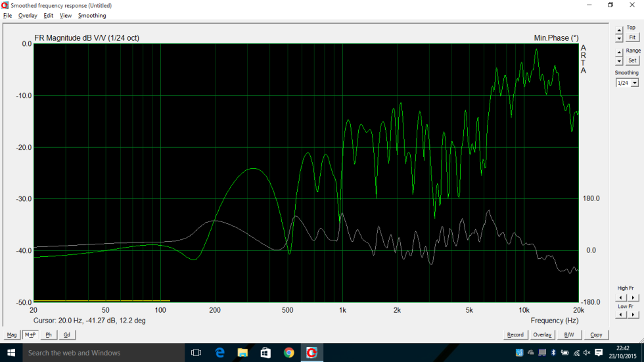Shift High Fr right with arrow button
Screen dimensions: 644x362
634,296
